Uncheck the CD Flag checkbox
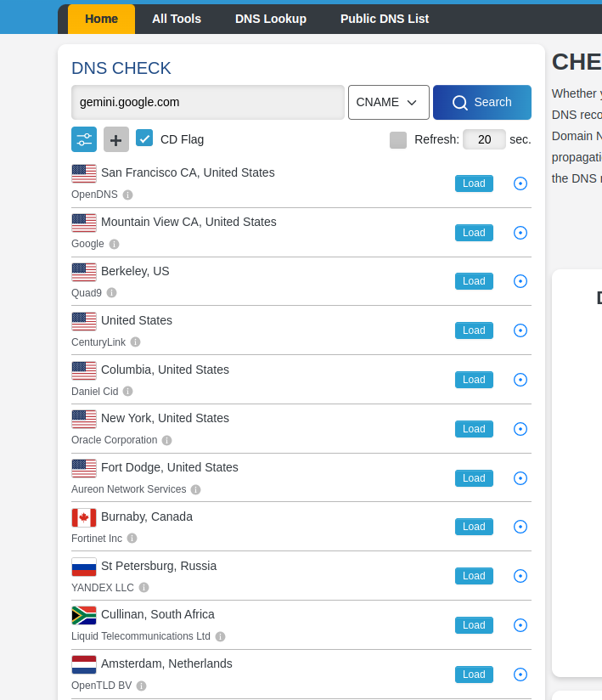The width and height of the screenshot is (602, 700). click(144, 138)
